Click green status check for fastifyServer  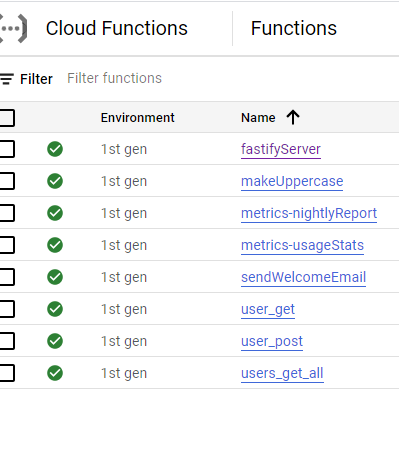pos(55,149)
